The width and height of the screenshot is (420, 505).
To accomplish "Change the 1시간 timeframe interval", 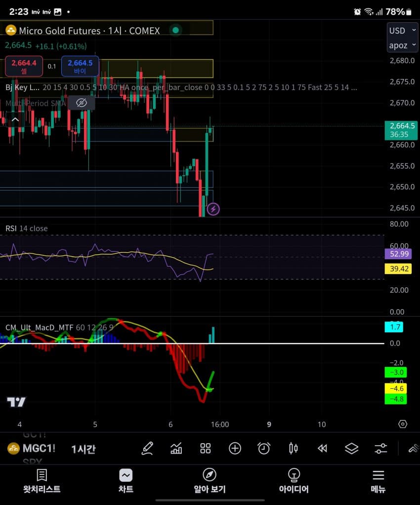I will [84, 449].
